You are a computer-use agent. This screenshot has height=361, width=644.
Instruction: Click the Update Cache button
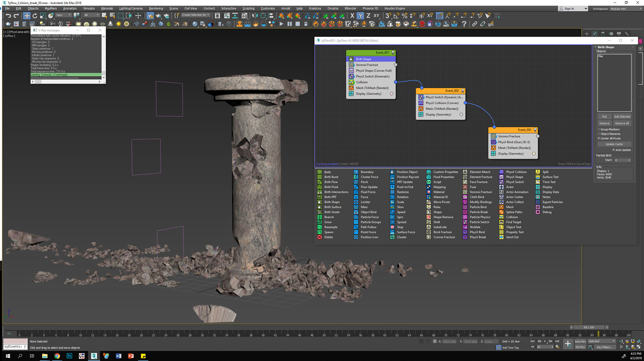tap(614, 144)
